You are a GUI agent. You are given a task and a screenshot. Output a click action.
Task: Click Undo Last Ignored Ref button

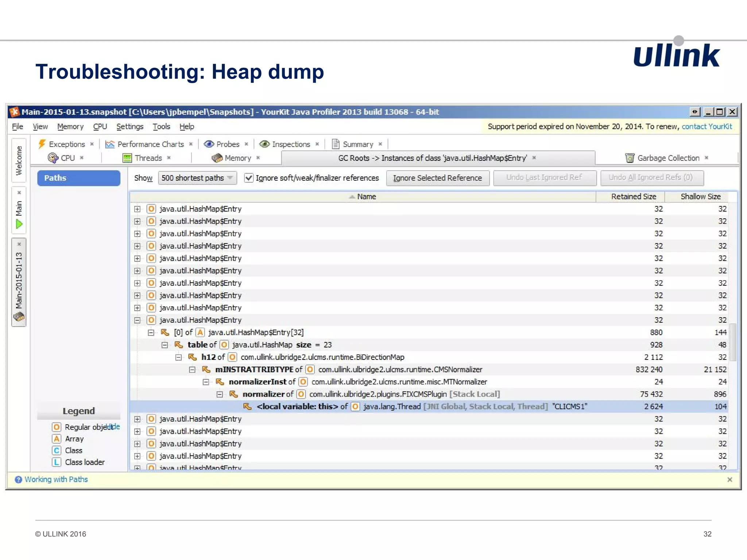(545, 178)
